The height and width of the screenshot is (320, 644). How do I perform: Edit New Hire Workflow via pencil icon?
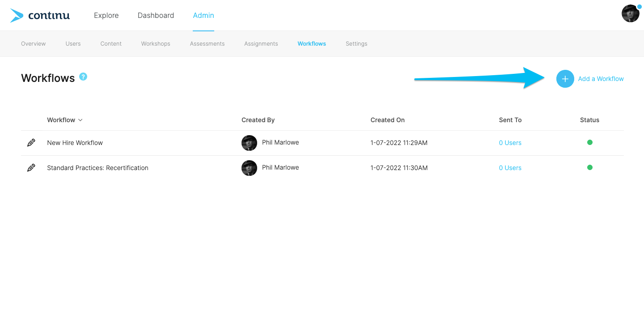[31, 143]
